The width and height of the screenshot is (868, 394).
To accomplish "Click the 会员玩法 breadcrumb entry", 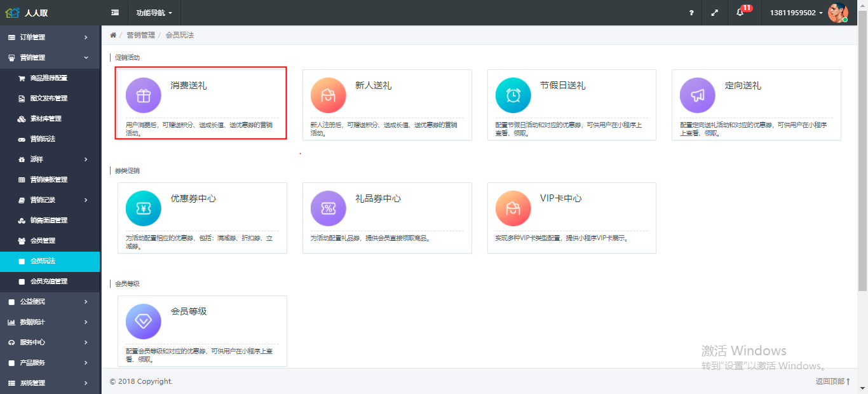I will click(x=180, y=35).
